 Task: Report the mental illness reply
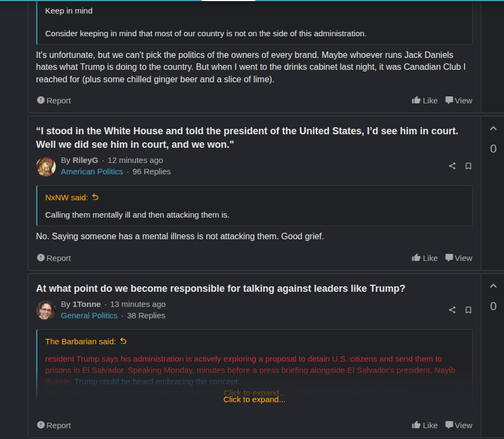(x=54, y=258)
